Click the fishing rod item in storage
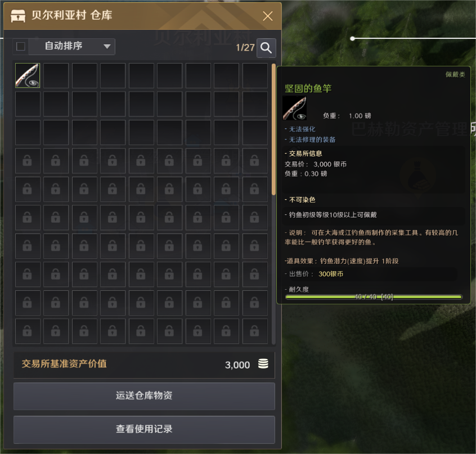 (28, 75)
